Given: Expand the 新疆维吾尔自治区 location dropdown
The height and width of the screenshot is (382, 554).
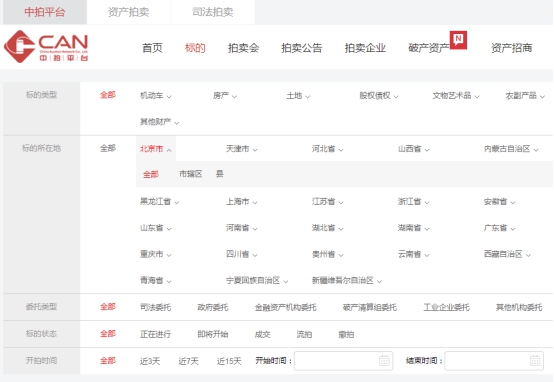Looking at the screenshot, I should (x=347, y=281).
